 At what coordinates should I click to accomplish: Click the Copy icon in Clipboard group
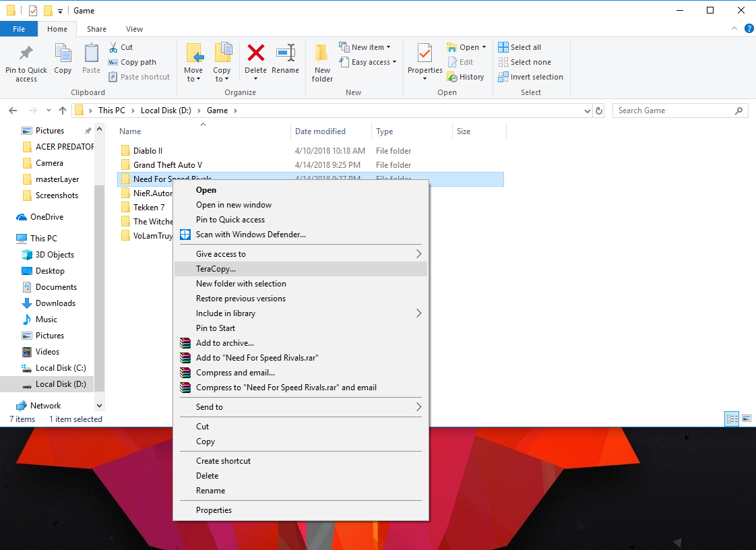[63, 53]
